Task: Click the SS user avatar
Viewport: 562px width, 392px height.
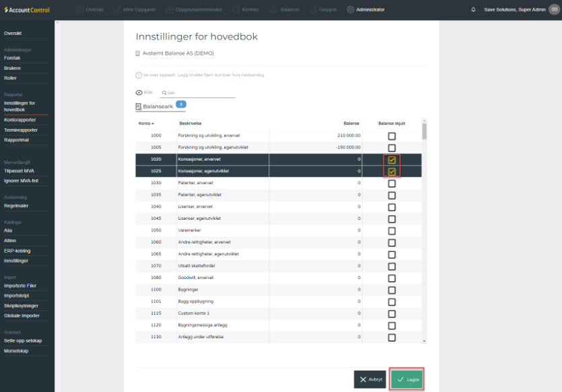Action: click(x=554, y=9)
